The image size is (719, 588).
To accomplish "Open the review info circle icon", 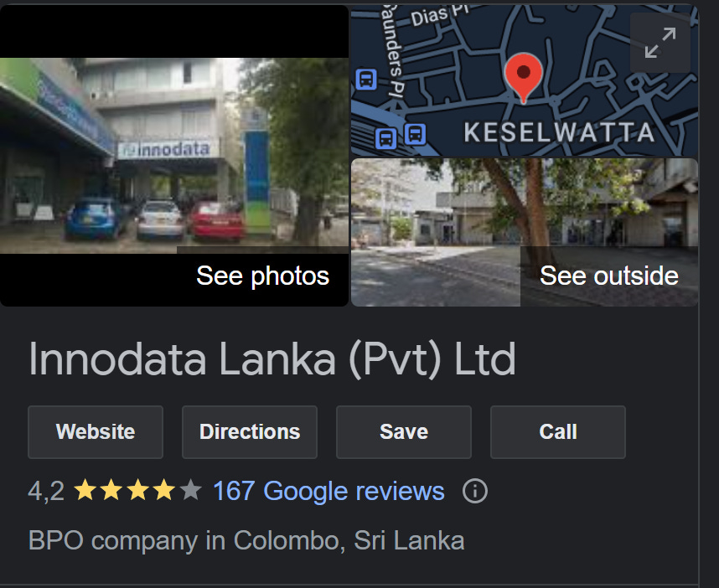I will pyautogui.click(x=474, y=492).
